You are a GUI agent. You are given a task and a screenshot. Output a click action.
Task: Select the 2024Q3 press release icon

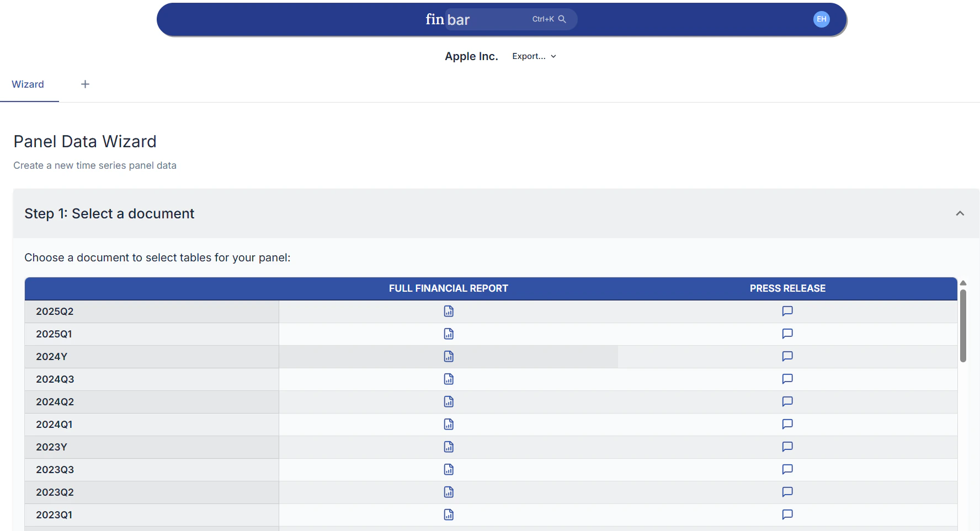tap(787, 379)
